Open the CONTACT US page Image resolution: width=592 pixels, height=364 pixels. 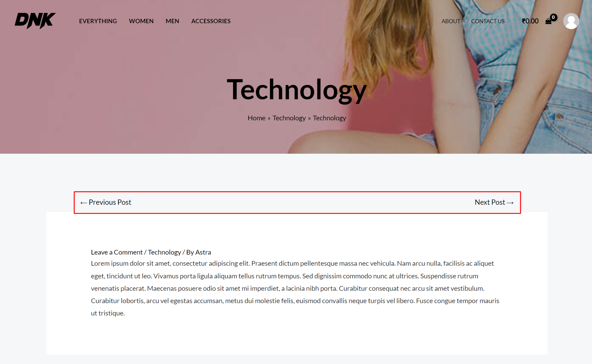487,21
